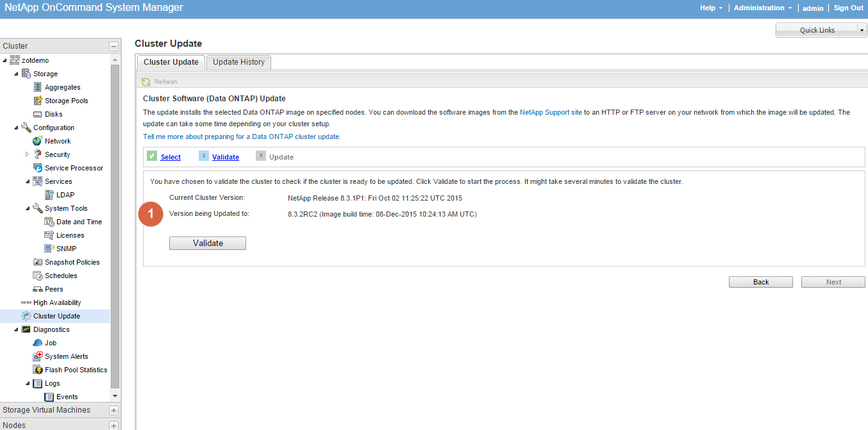The height and width of the screenshot is (430, 868).
Task: Collapse the Storage tree node
Action: point(17,74)
